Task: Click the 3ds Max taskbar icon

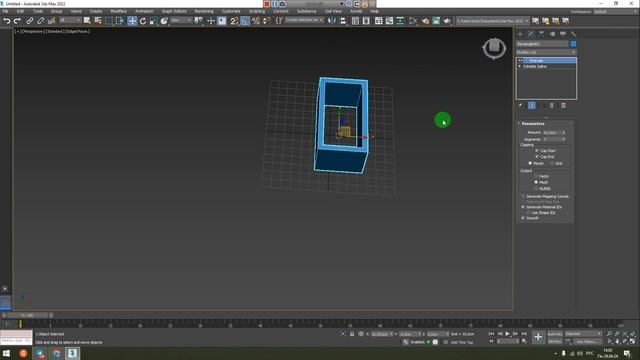Action: click(72, 353)
